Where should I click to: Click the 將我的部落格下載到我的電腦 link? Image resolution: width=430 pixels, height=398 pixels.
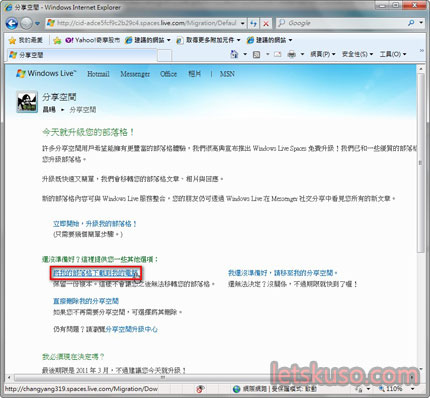coord(95,273)
